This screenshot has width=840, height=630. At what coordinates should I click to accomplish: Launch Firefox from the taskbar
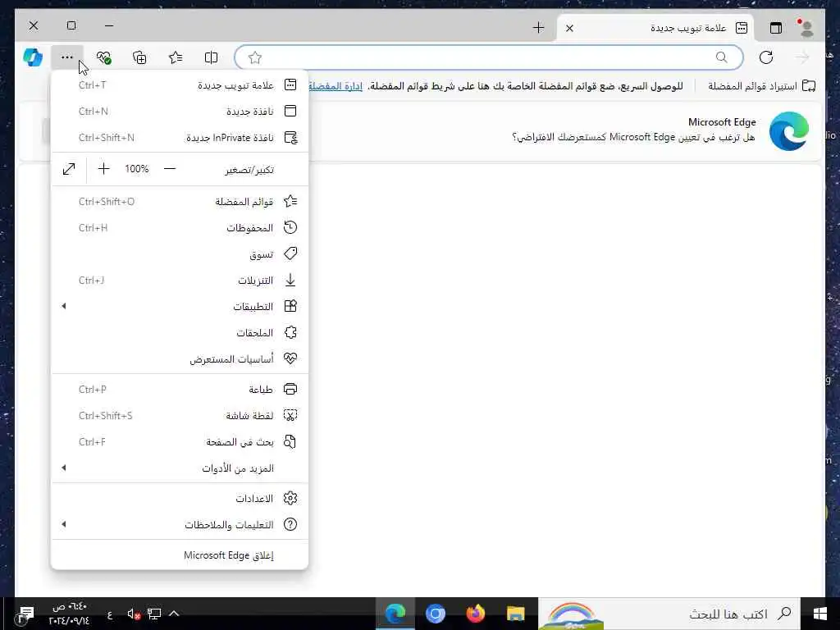coord(475,614)
